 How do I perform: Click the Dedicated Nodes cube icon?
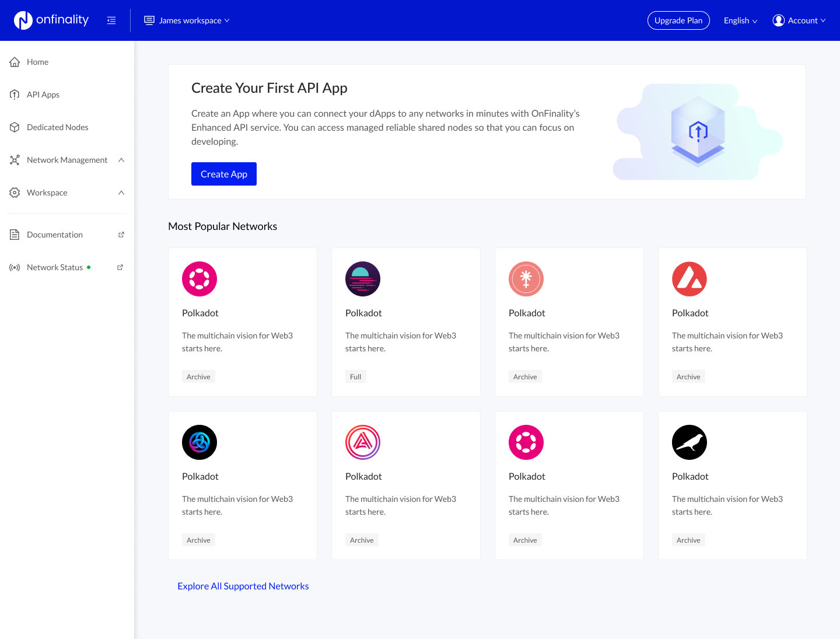[15, 127]
